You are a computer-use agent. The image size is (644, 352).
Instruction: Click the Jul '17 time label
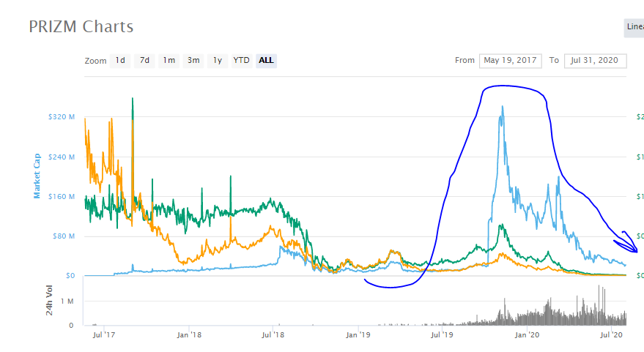click(104, 334)
